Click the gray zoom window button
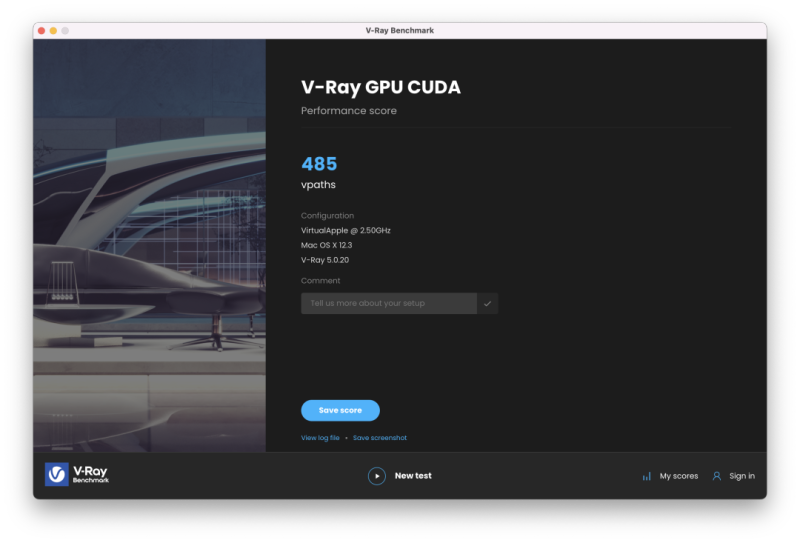 tap(66, 31)
